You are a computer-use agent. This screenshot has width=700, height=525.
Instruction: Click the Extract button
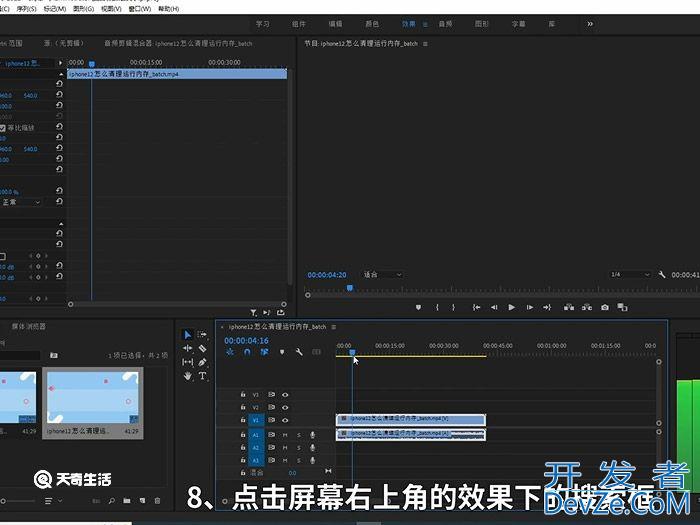587,307
